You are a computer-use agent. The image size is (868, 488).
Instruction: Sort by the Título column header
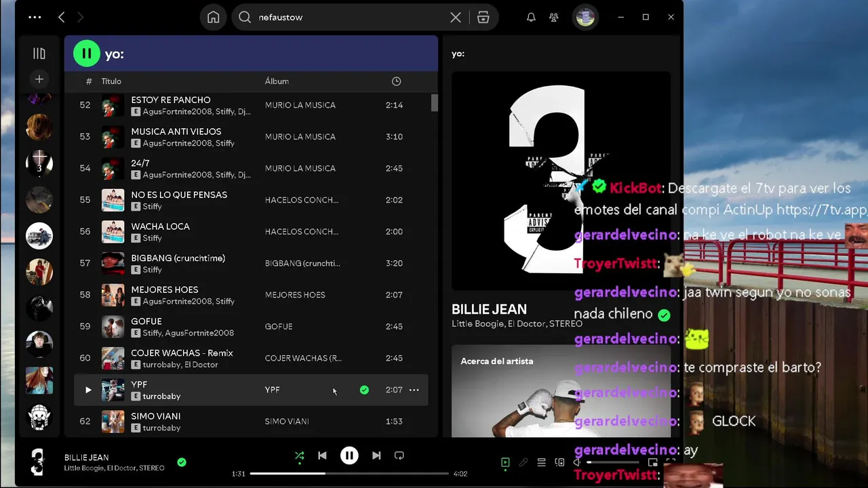click(x=111, y=81)
